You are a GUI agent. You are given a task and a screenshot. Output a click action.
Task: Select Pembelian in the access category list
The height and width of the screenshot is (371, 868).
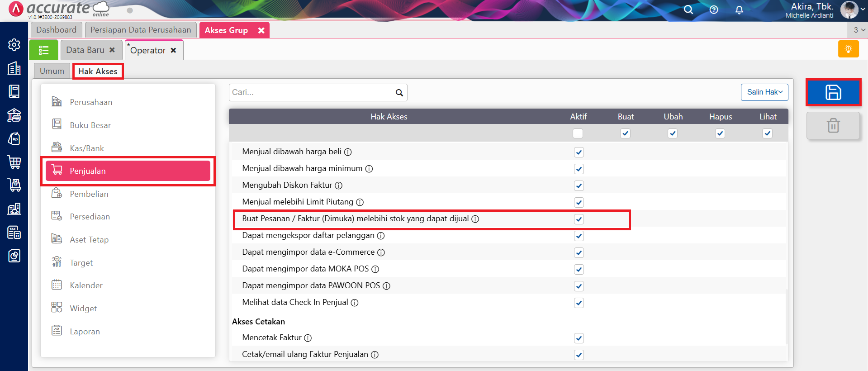coord(89,194)
